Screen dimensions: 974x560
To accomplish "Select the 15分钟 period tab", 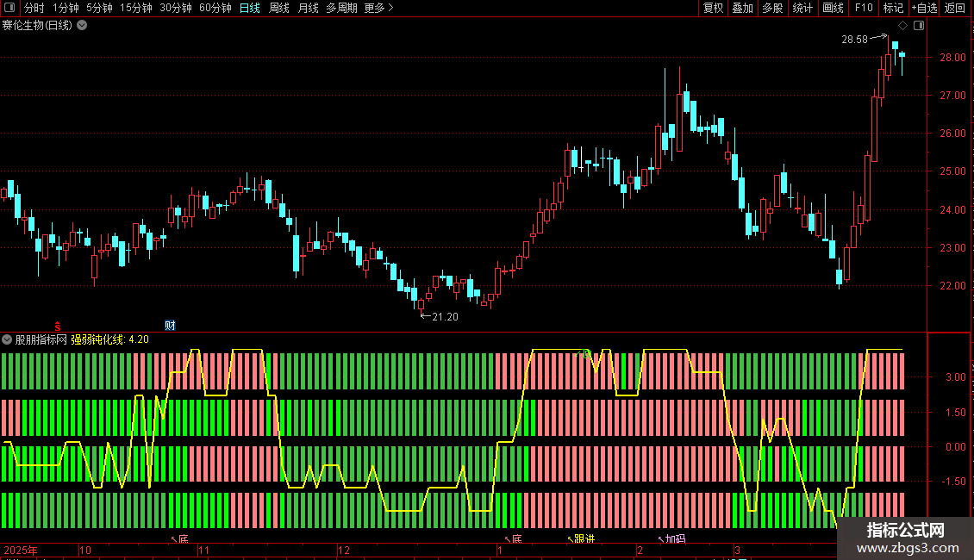I will 136,8.
